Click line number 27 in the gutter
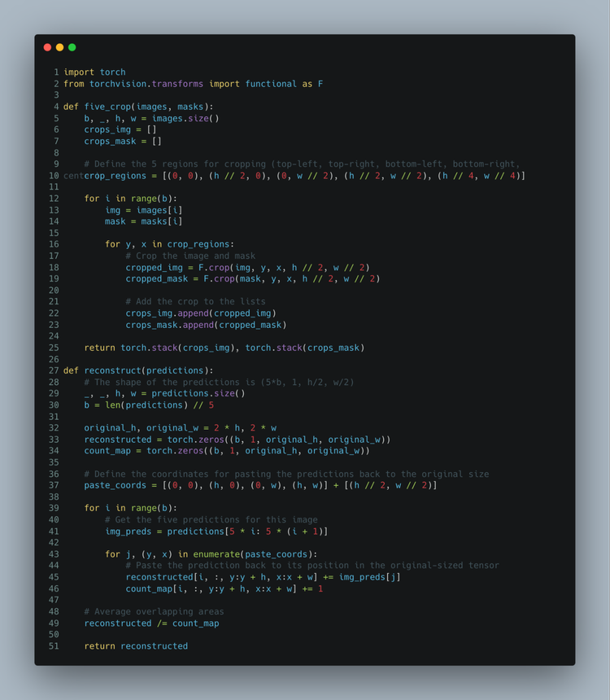The image size is (610, 700). coord(54,370)
